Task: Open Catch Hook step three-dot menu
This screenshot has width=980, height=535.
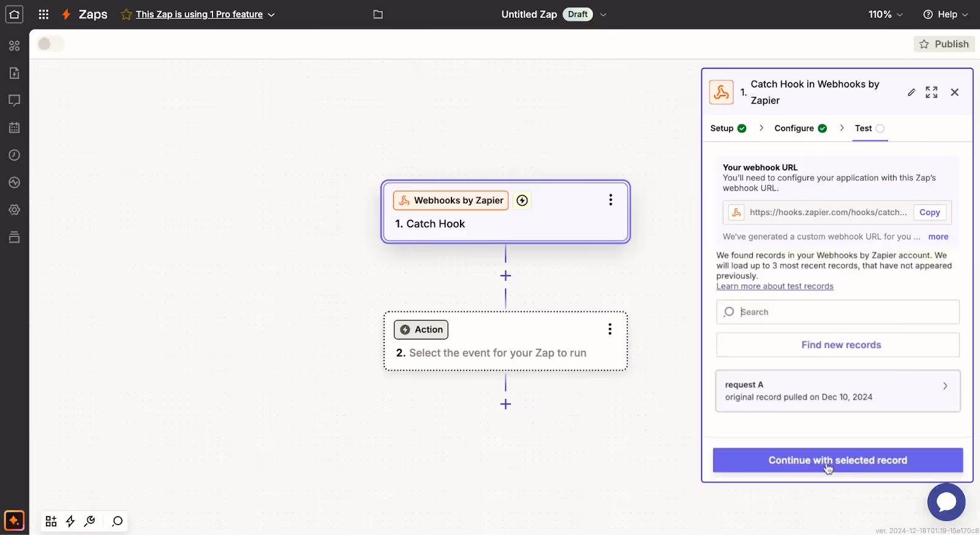Action: coord(611,200)
